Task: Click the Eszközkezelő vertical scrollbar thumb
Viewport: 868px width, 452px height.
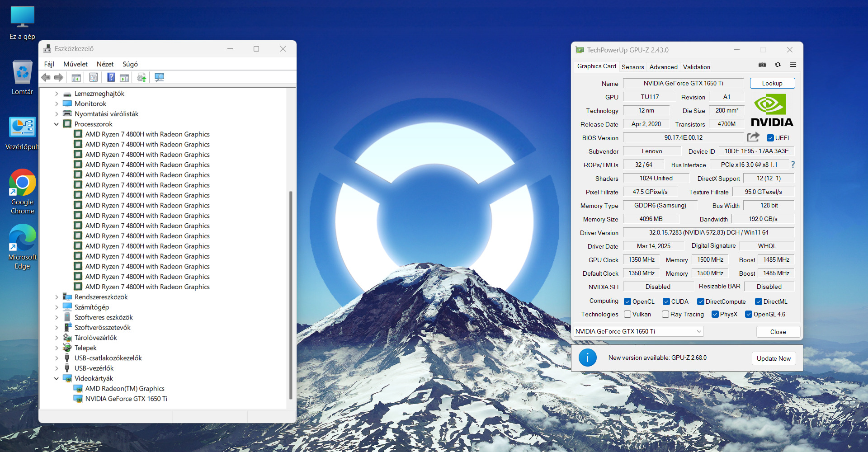Action: point(291,295)
